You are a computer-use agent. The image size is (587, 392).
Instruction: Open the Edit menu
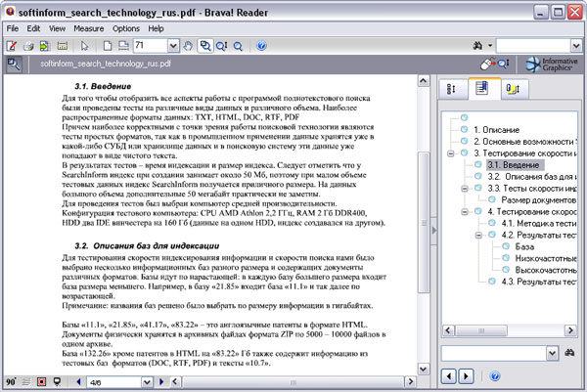click(x=33, y=28)
